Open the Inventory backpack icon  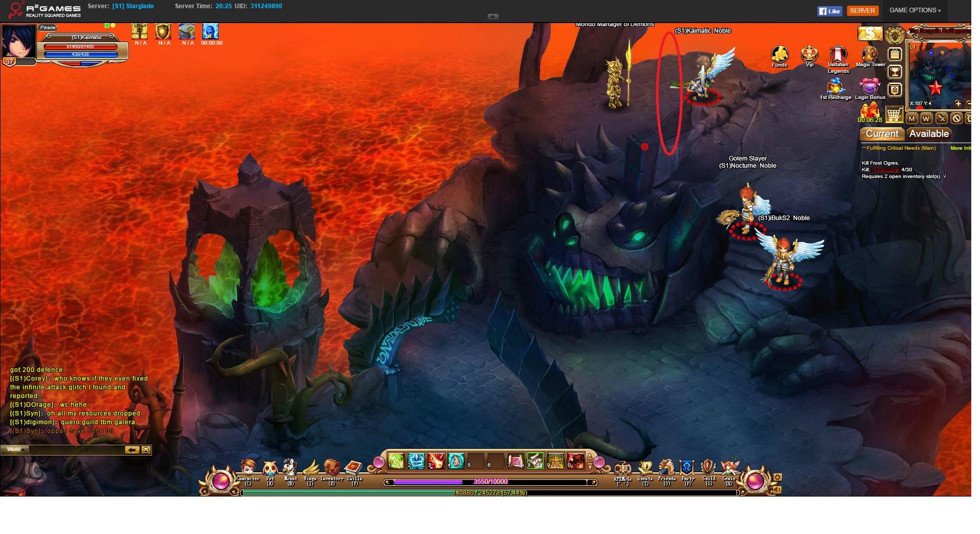point(332,468)
